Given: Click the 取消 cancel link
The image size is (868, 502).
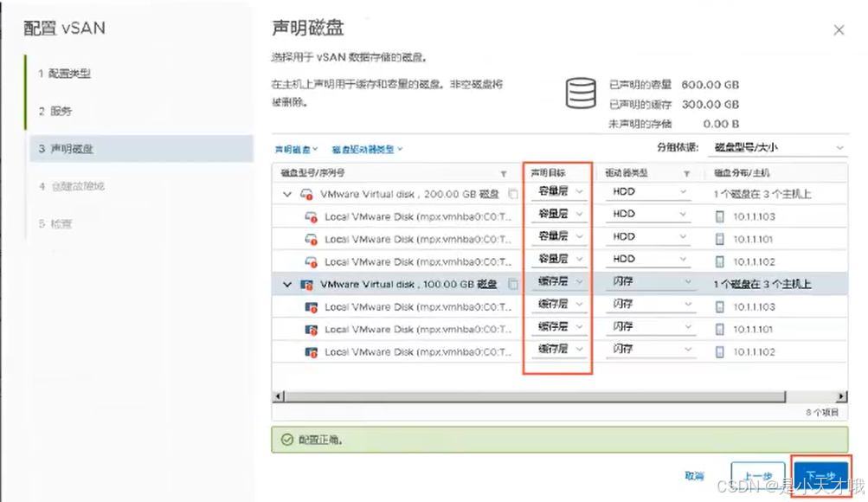Looking at the screenshot, I should pos(694,476).
